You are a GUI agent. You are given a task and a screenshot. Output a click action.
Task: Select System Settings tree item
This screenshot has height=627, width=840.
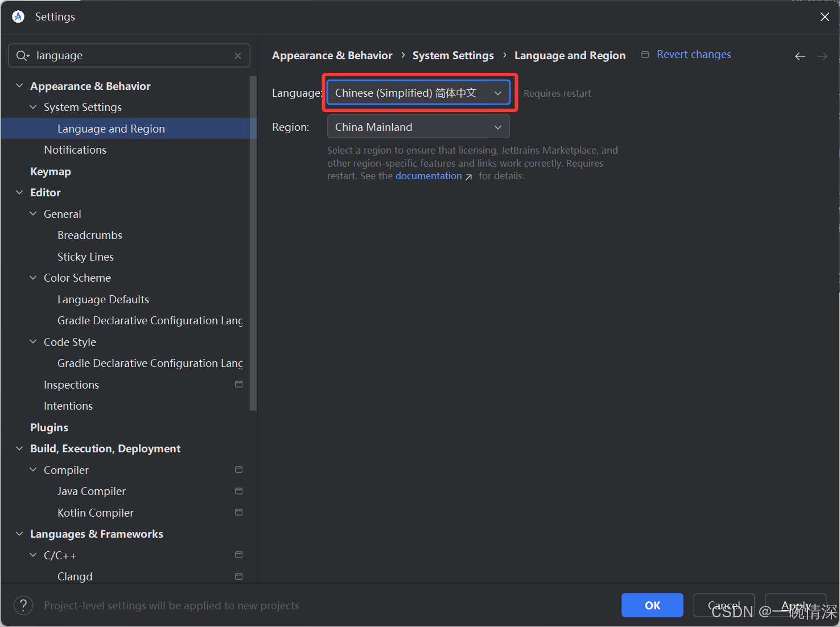pyautogui.click(x=83, y=107)
